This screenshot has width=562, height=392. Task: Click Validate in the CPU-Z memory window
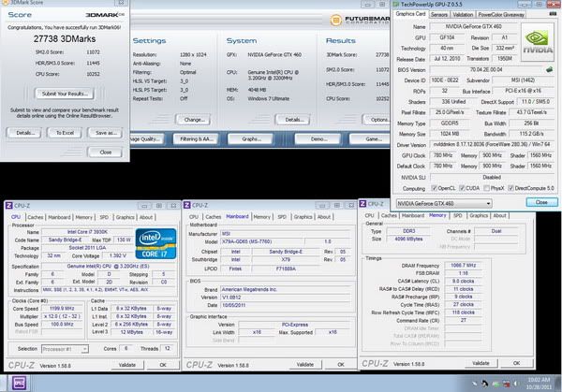pyautogui.click(x=481, y=363)
